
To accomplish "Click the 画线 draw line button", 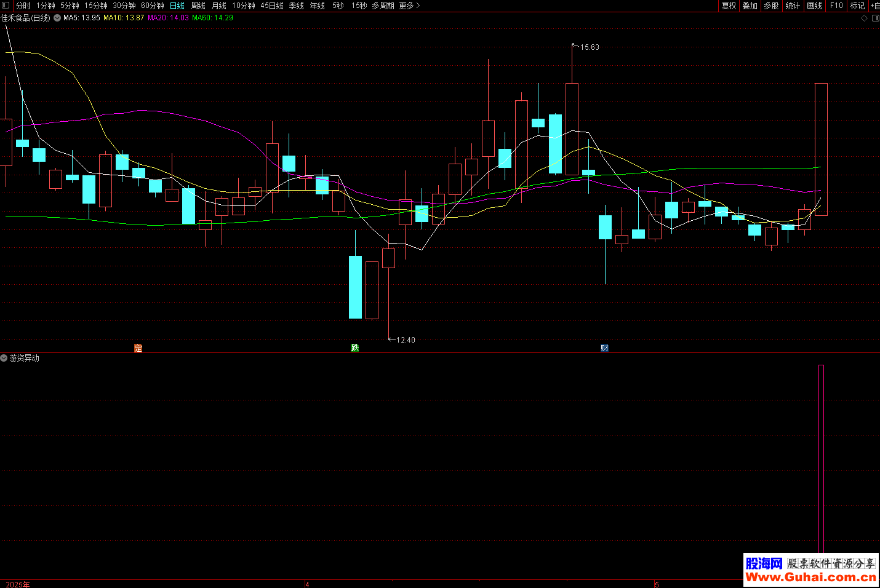I will (815, 6).
